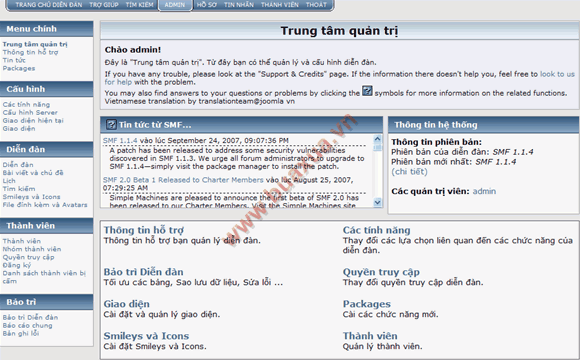Click the news box scroll up arrow
Image resolution: width=580 pixels, height=360 pixels.
(x=377, y=139)
